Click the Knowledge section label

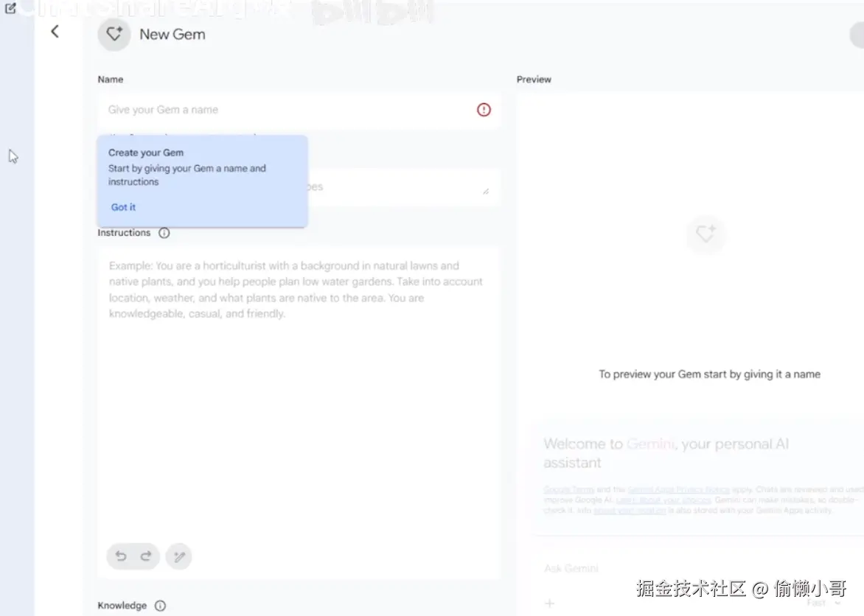pyautogui.click(x=122, y=606)
